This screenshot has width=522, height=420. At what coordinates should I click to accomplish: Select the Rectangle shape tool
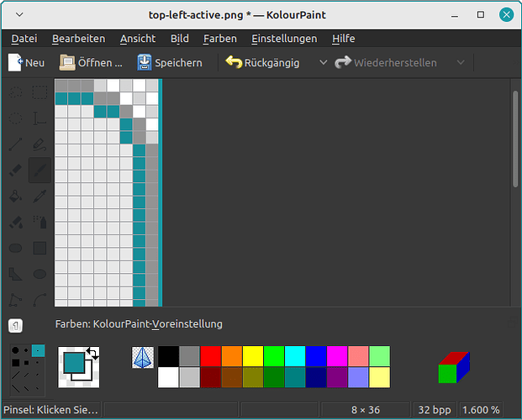coord(40,248)
